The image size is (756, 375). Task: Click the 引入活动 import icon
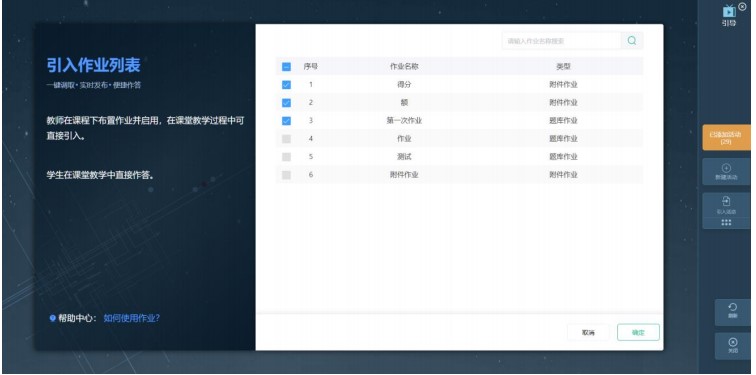point(726,201)
